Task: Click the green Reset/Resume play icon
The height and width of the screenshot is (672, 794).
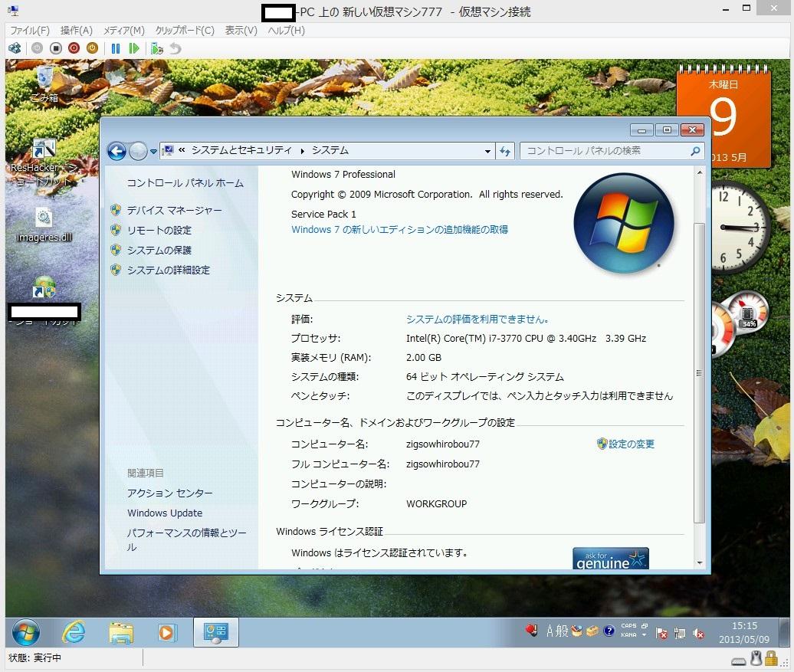Action: [x=133, y=48]
